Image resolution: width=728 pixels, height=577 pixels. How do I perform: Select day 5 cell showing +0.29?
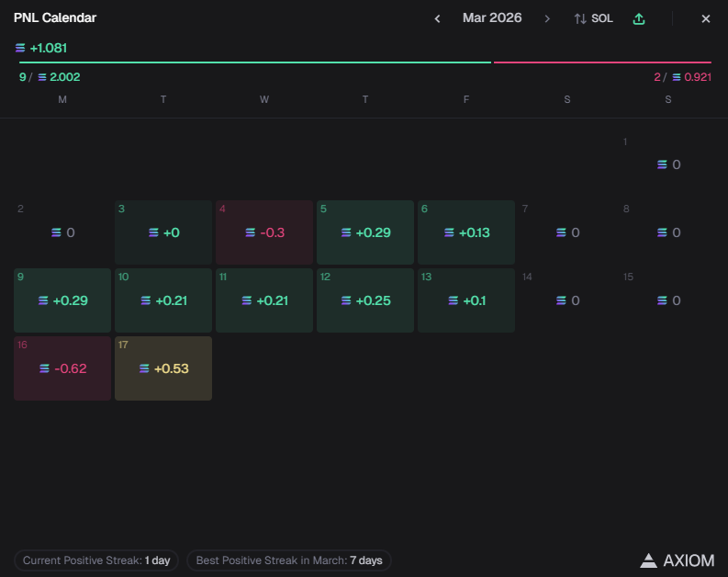coord(365,232)
